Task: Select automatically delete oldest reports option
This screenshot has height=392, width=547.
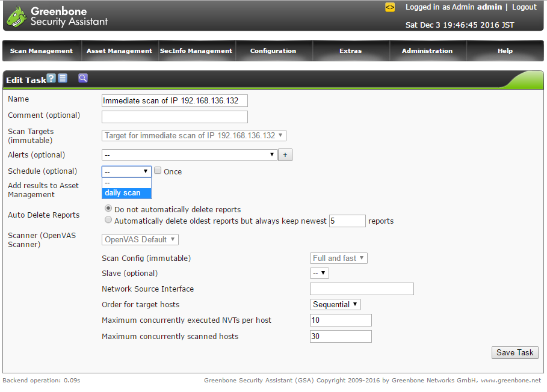Action: tap(108, 220)
